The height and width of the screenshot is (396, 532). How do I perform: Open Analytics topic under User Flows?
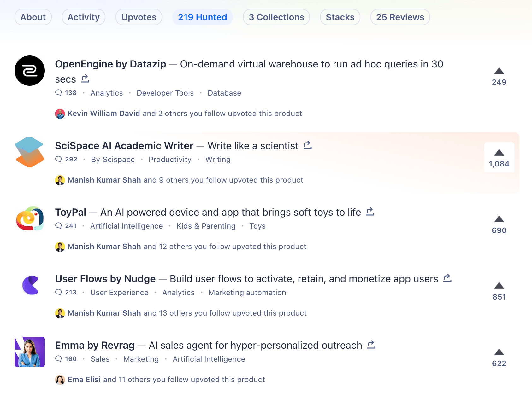[179, 293]
